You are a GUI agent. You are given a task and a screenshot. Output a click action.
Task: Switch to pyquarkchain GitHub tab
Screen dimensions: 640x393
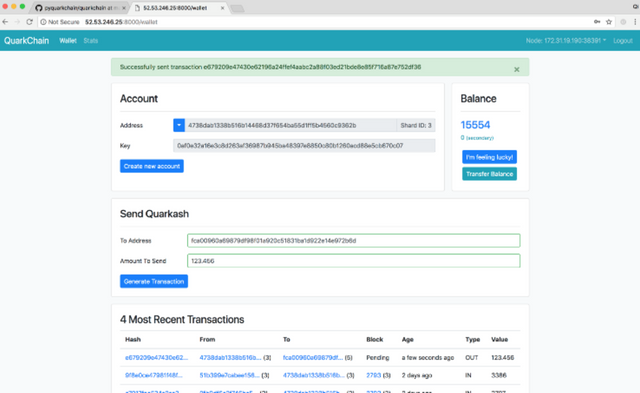[79, 8]
